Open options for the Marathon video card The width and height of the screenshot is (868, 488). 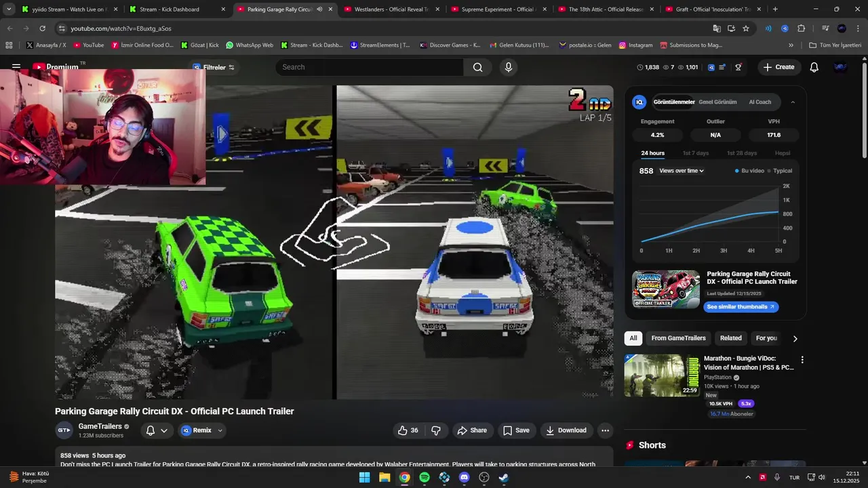click(802, 360)
